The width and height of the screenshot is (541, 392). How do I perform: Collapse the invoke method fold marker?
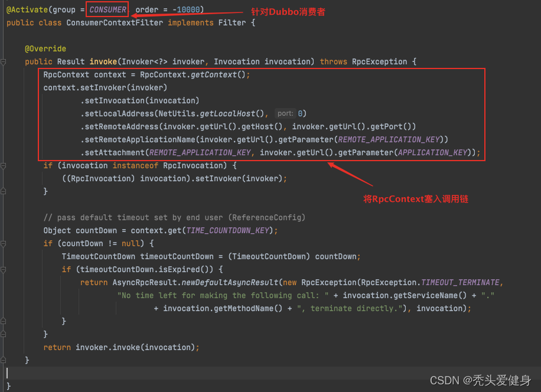click(4, 62)
